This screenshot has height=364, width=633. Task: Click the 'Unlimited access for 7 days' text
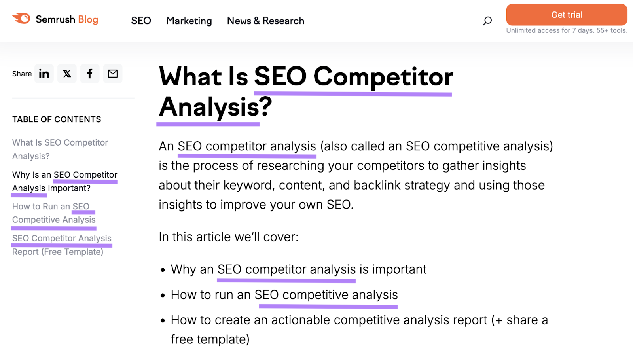[x=567, y=30]
